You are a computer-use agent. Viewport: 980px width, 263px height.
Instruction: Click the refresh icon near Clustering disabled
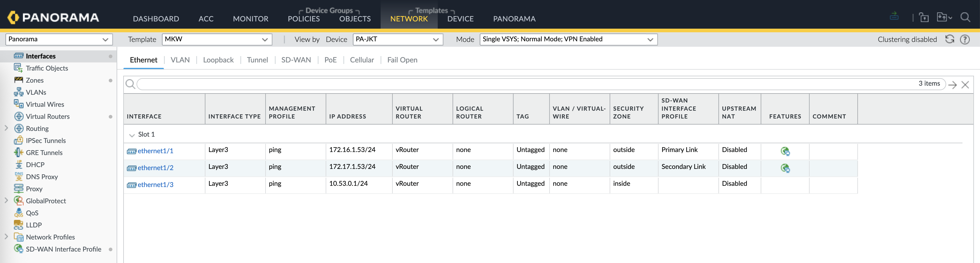click(949, 39)
